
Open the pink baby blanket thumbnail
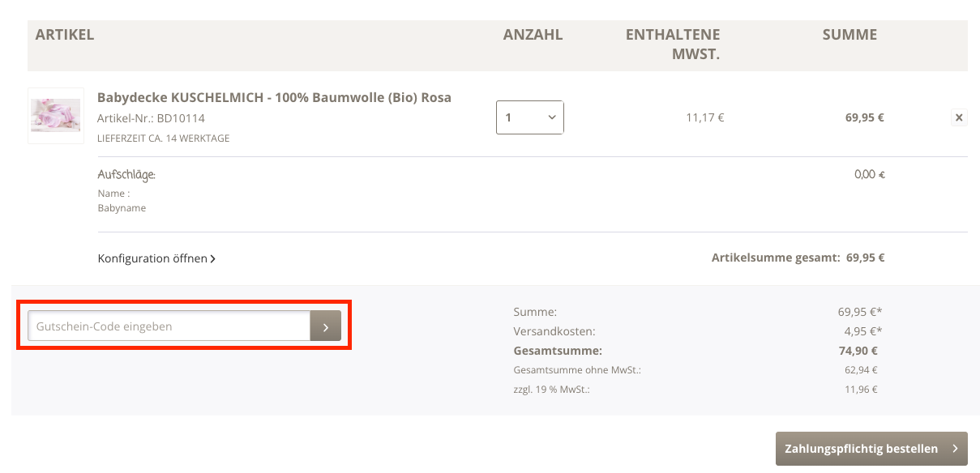[56, 116]
